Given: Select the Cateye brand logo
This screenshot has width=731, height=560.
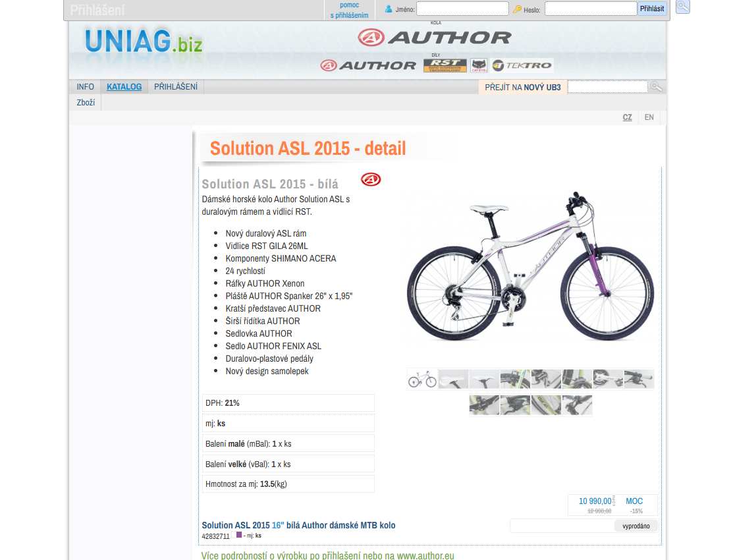Looking at the screenshot, I should 479,65.
